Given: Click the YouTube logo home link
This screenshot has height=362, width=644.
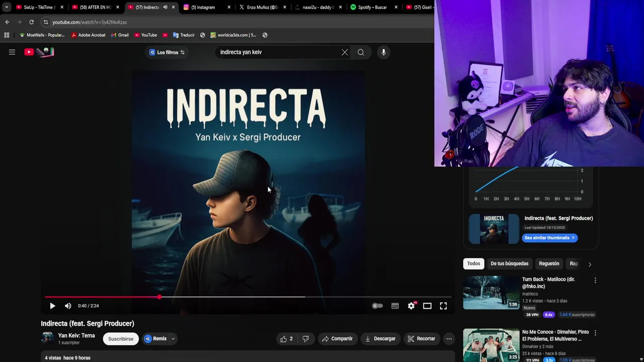Looking at the screenshot, I should (x=39, y=52).
